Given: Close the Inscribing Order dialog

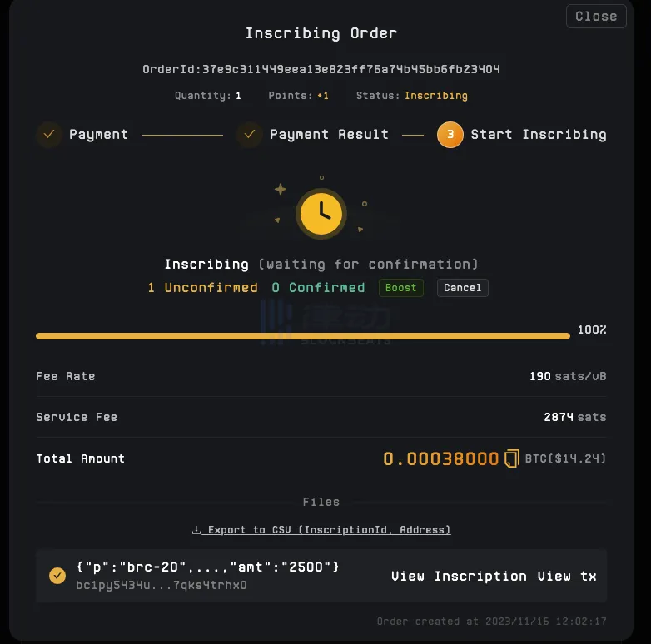Looking at the screenshot, I should point(595,17).
